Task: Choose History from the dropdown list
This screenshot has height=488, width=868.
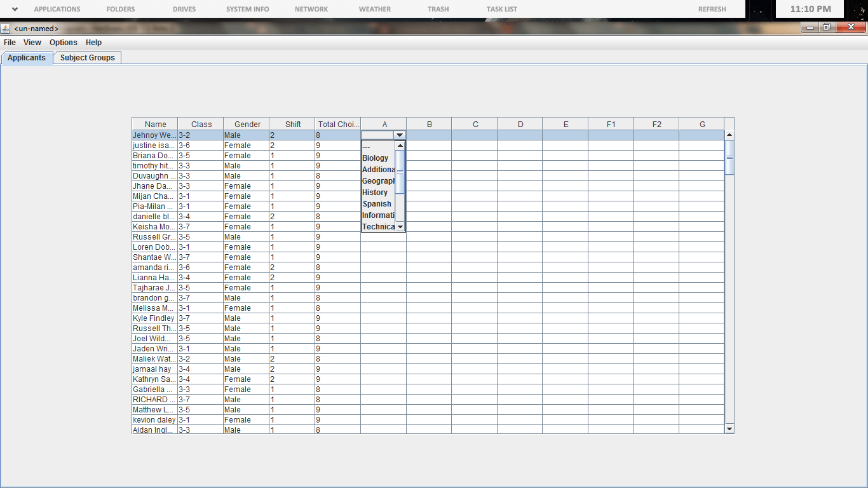Action: click(x=378, y=193)
